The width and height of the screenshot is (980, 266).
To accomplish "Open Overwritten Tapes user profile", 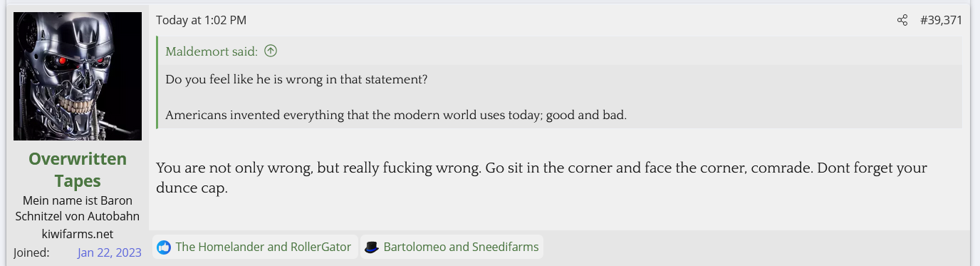I will pyautogui.click(x=78, y=170).
